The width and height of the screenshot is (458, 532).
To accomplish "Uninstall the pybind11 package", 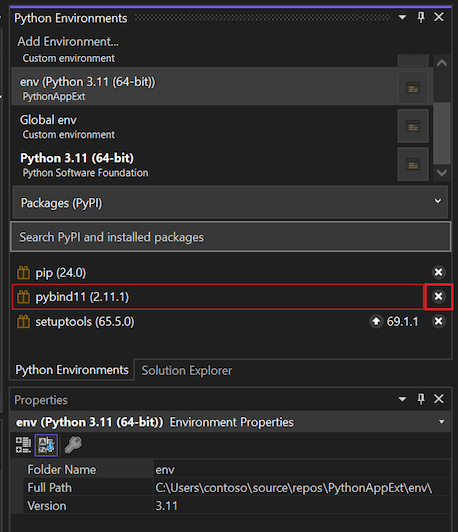I will pyautogui.click(x=438, y=297).
